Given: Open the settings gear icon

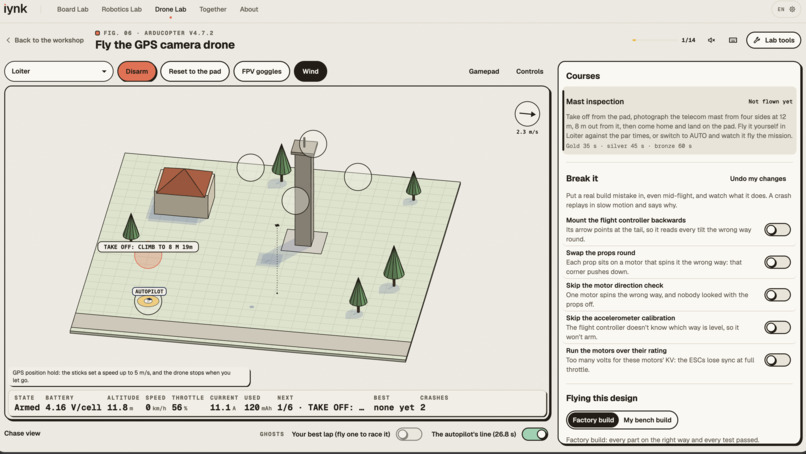Looking at the screenshot, I should (792, 9).
